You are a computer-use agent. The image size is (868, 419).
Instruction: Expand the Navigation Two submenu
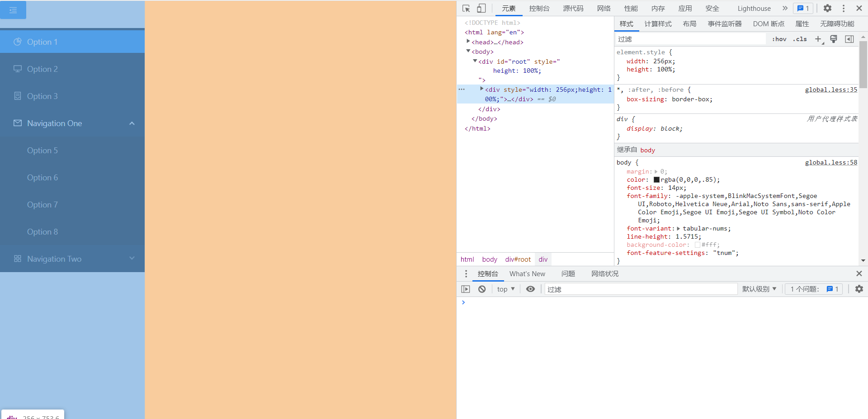click(x=72, y=259)
